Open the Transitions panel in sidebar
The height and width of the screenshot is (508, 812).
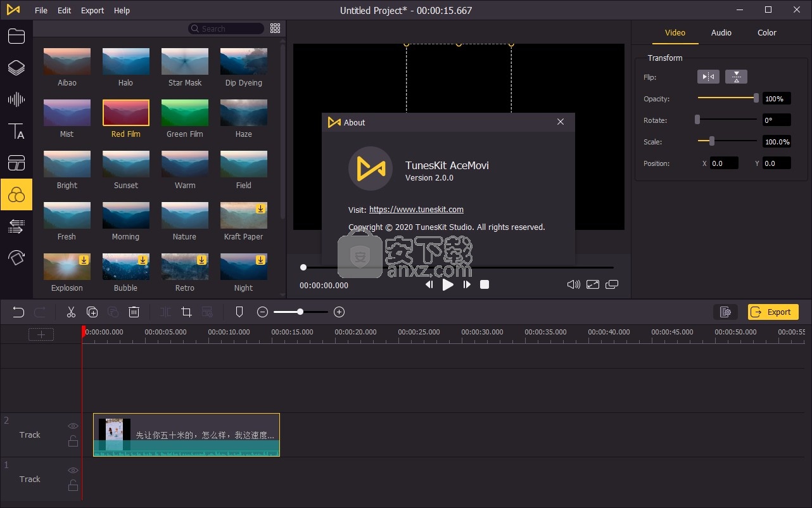pyautogui.click(x=16, y=226)
